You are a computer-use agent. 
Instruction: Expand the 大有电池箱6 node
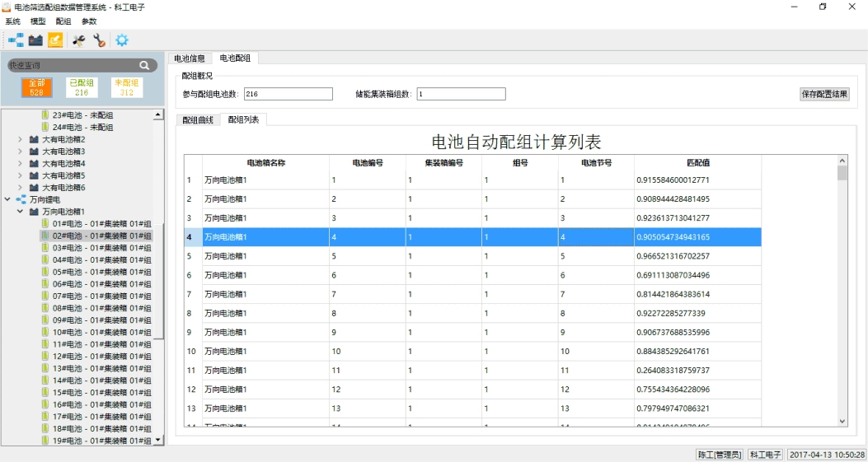[x=21, y=188]
